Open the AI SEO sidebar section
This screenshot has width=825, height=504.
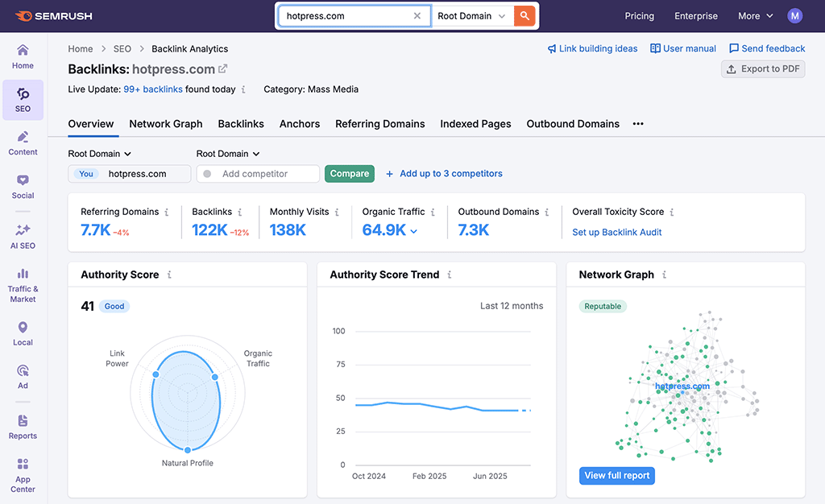coord(23,237)
